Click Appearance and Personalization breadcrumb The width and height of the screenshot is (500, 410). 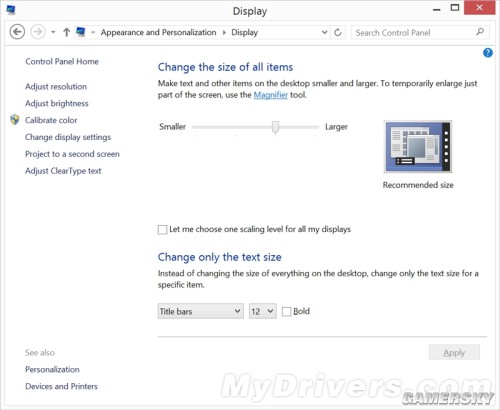point(158,32)
